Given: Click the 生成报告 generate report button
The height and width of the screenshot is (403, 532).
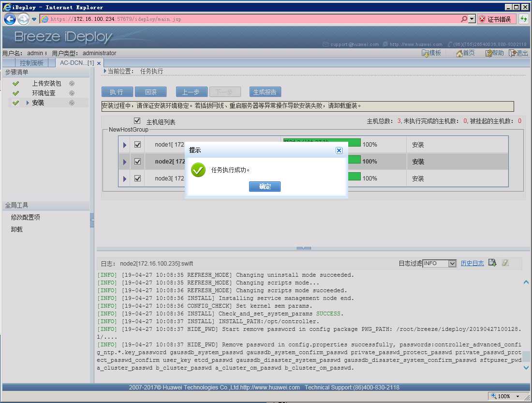Looking at the screenshot, I should pyautogui.click(x=265, y=92).
